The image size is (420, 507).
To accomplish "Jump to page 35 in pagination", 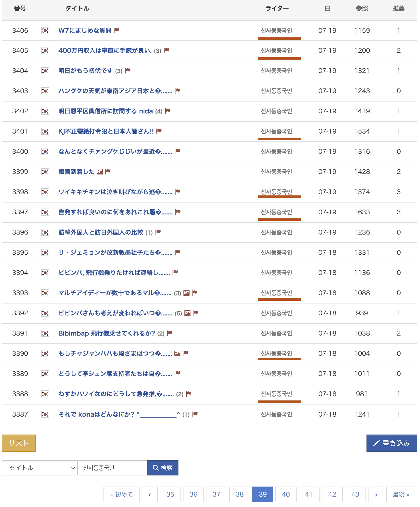I will pyautogui.click(x=170, y=494).
